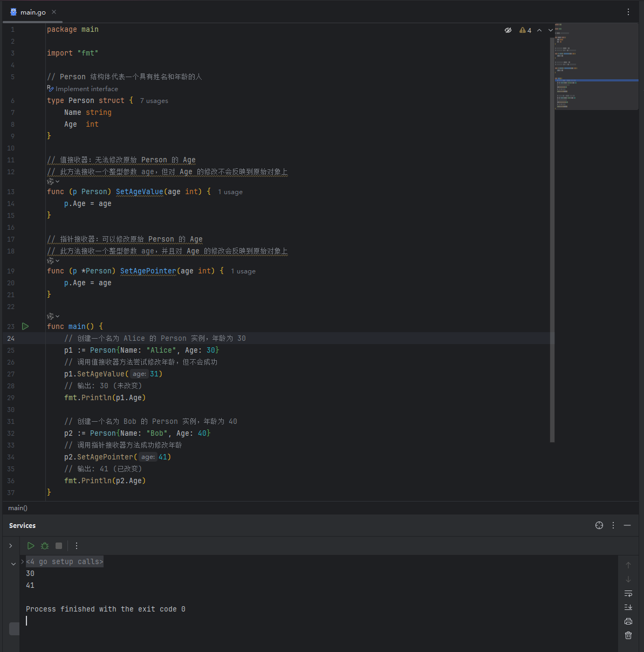Start debugging with the bug icon
The width and height of the screenshot is (644, 652).
[x=45, y=546]
